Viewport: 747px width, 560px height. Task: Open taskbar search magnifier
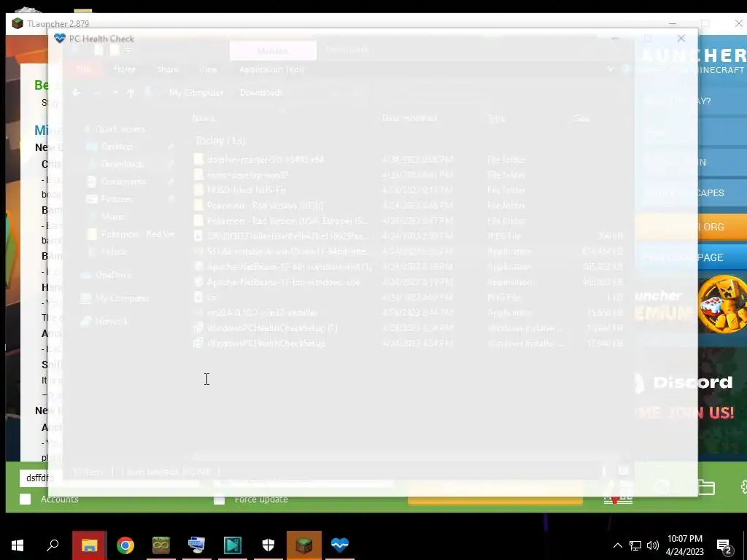point(53,545)
